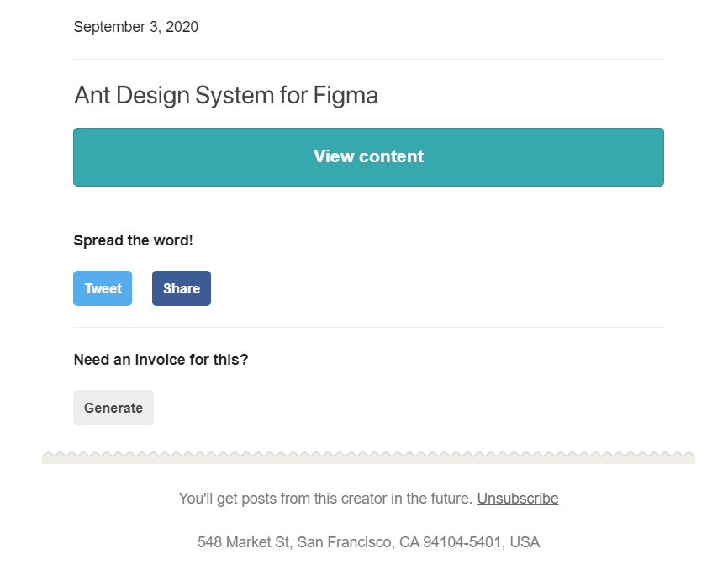Viewport: 728px width, 575px height.
Task: Click the zigzag receipt-edge divider
Action: (369, 456)
